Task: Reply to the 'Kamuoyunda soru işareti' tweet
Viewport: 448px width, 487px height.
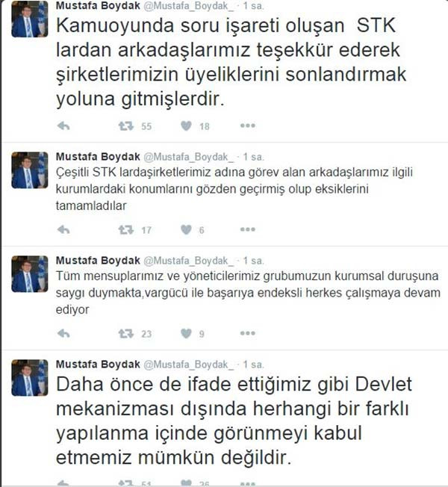Action: point(63,125)
